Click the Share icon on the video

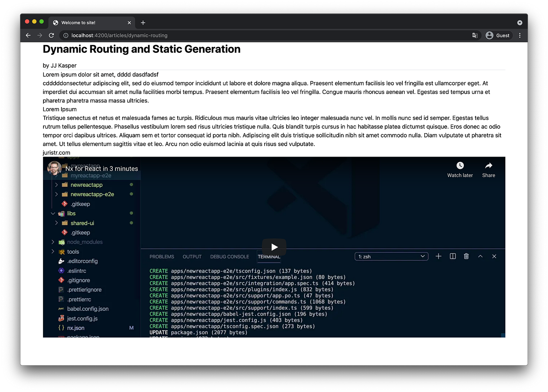[489, 166]
